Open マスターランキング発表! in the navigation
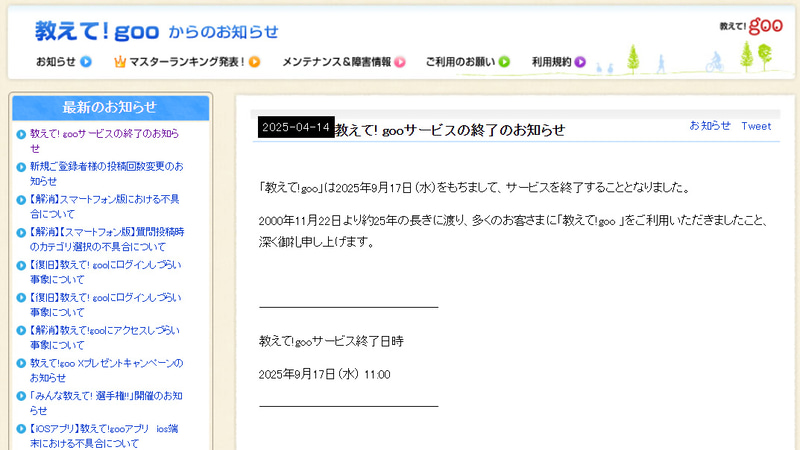This screenshot has height=450, width=800. click(187, 62)
